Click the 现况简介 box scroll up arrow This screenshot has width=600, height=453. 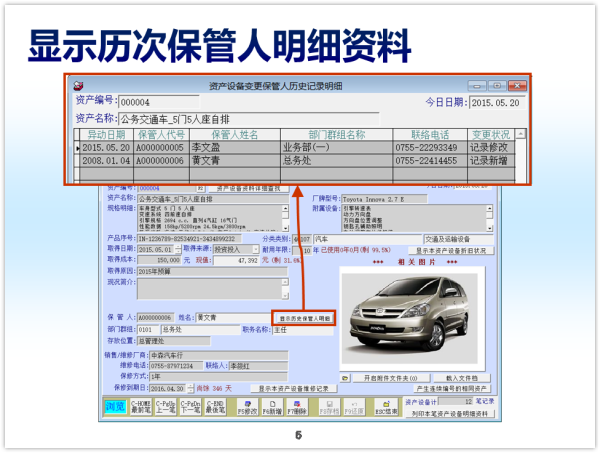(x=285, y=282)
